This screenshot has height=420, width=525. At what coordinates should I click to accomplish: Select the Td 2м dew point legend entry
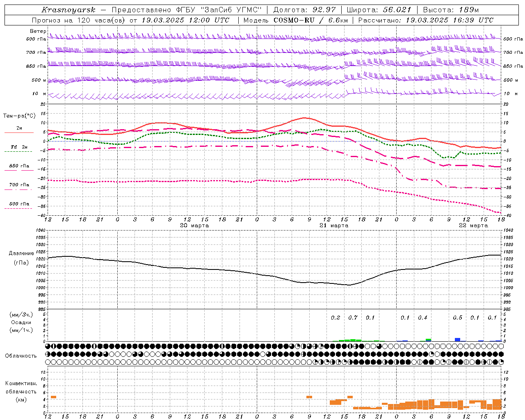[19, 147]
